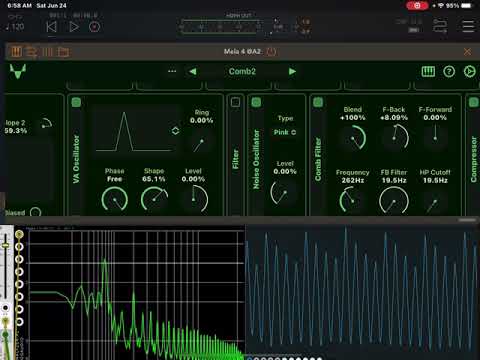This screenshot has height=360, width=480.
Task: Collapse the Comb Filter module label
Action: tap(318, 159)
